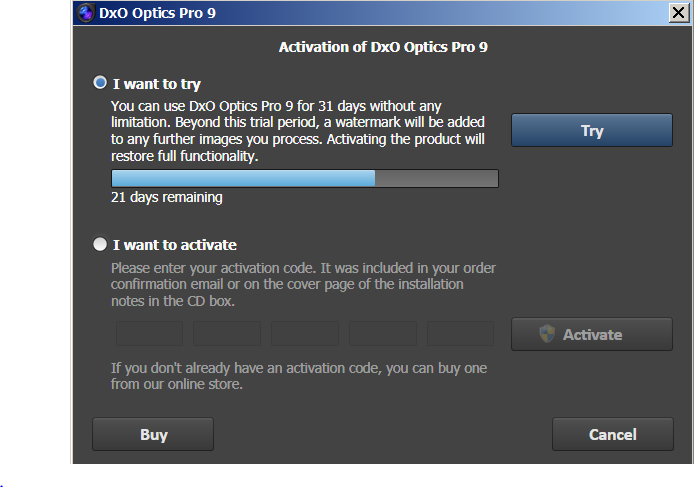
Task: Dismiss the dialog with the Cancel button
Action: pyautogui.click(x=612, y=434)
